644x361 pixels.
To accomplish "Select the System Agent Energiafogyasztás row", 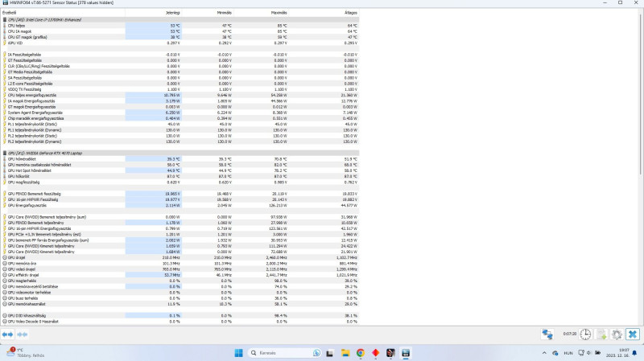I will [x=180, y=113].
